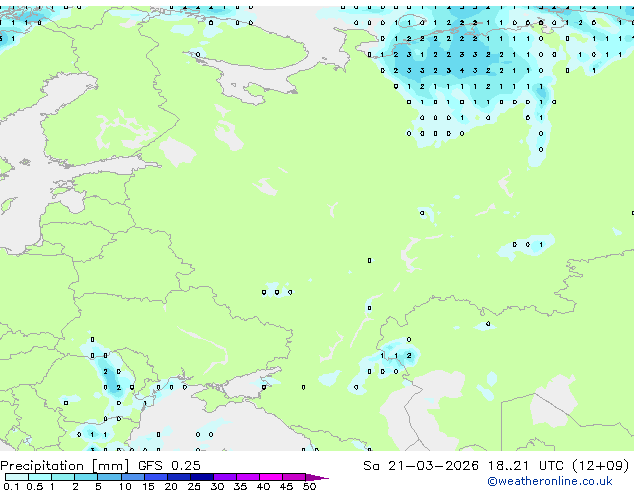Open the weatheronline.co.uk copyright link

point(550,481)
